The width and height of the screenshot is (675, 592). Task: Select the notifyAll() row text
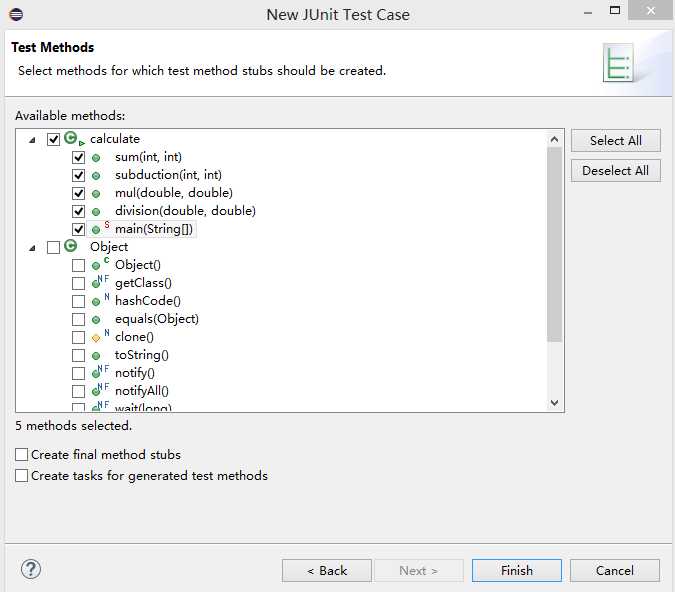pyautogui.click(x=142, y=391)
